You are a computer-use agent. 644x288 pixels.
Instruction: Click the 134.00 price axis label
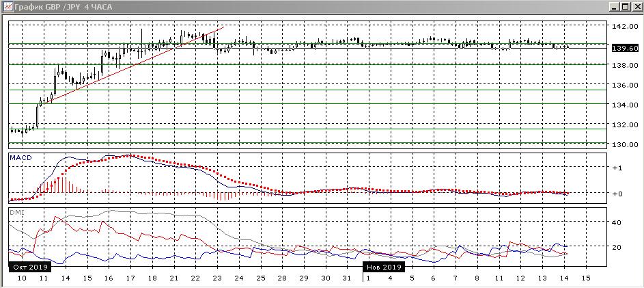(x=625, y=105)
